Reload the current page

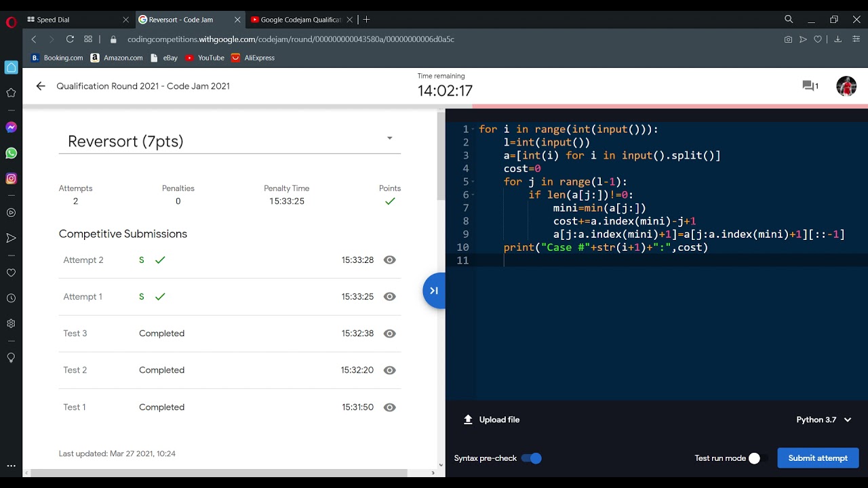[70, 39]
